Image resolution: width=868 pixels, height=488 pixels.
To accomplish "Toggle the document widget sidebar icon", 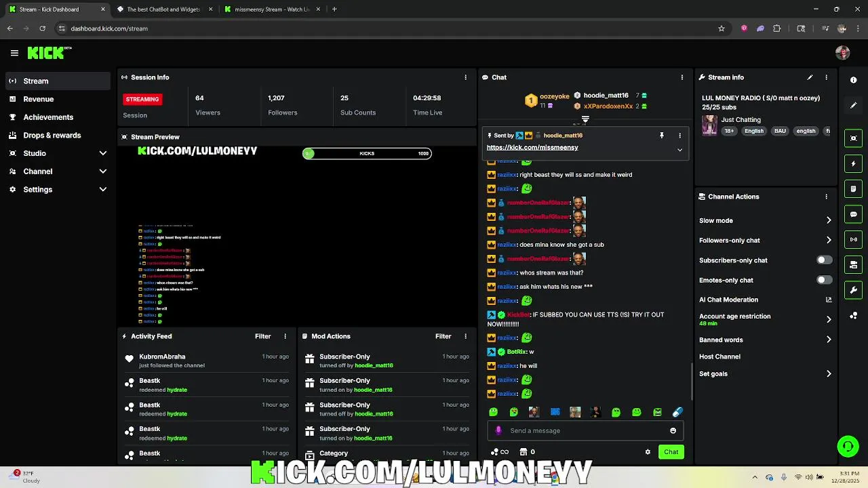I will [854, 189].
